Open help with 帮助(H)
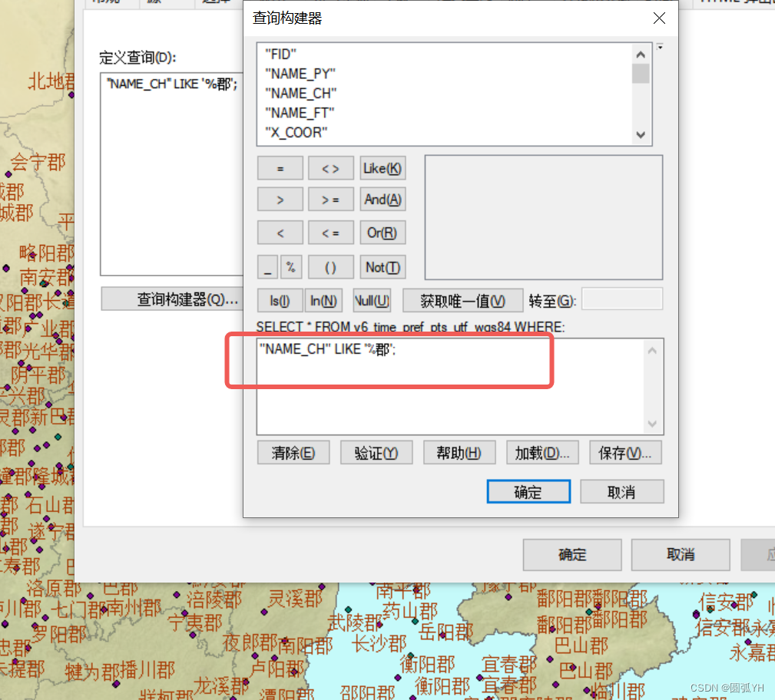This screenshot has height=700, width=775. (x=459, y=453)
